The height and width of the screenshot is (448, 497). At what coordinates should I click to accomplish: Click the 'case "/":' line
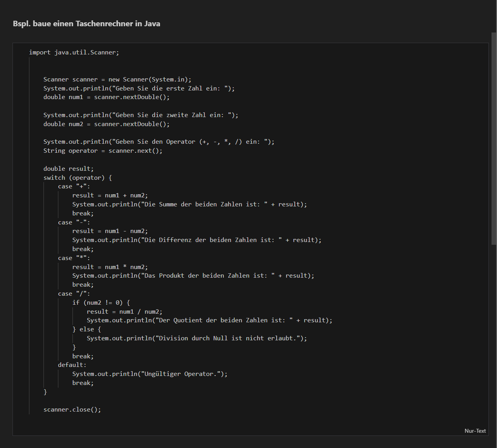coord(74,294)
